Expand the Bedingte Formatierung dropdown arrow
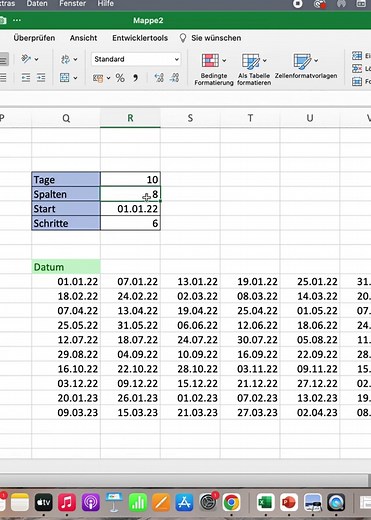The height and width of the screenshot is (520, 371). (x=224, y=61)
